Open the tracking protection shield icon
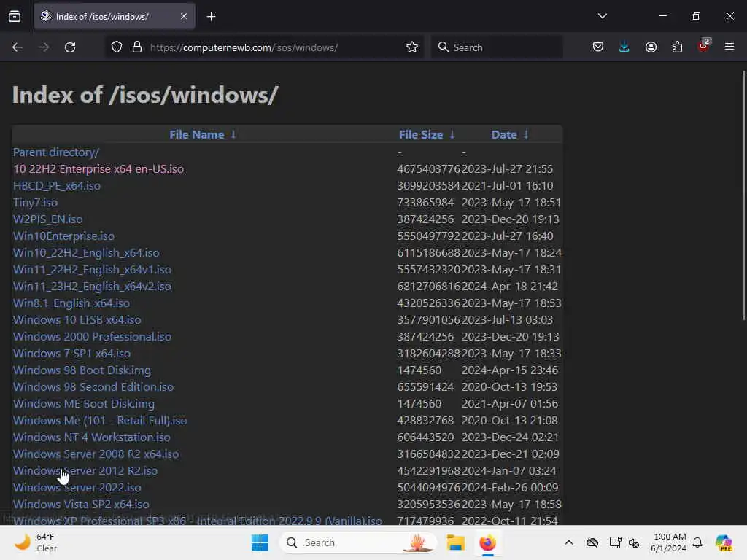747x560 pixels. pos(117,47)
